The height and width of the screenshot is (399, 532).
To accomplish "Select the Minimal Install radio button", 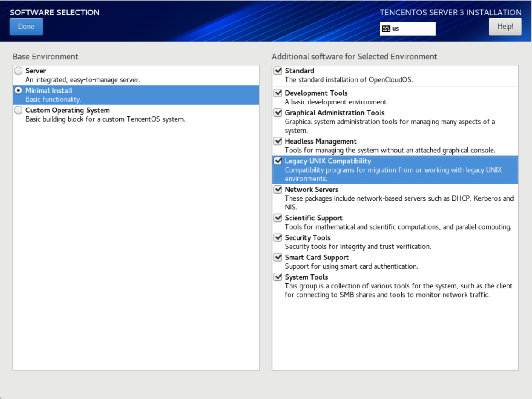I will pyautogui.click(x=18, y=90).
